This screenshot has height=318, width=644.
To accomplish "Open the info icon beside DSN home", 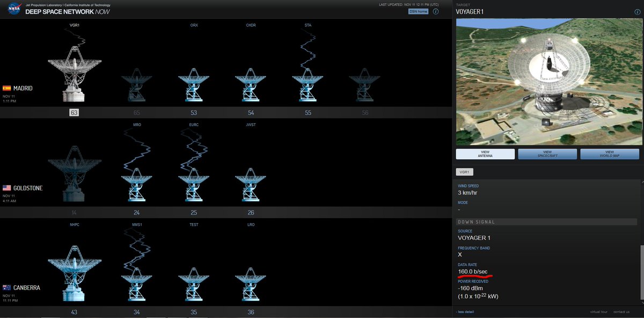I will pyautogui.click(x=436, y=11).
